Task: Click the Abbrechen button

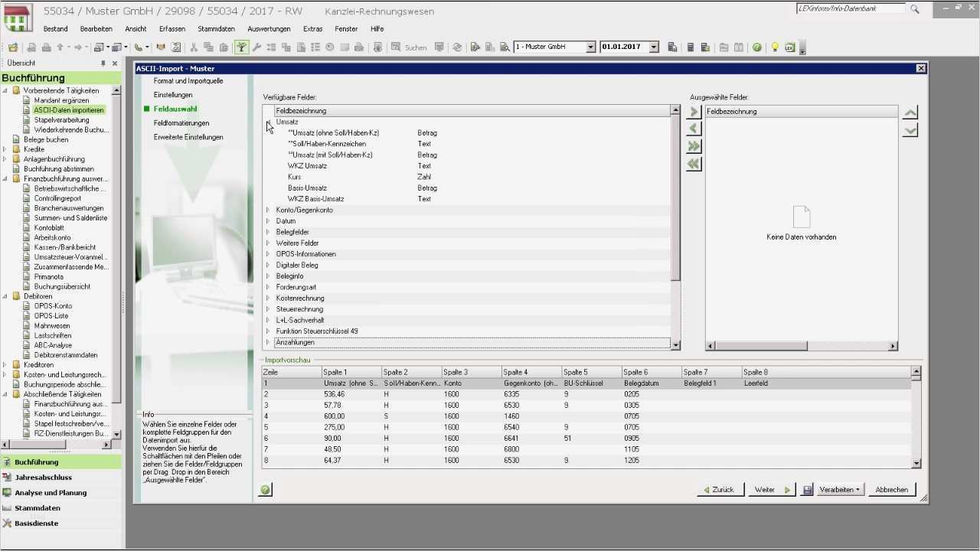Action: click(x=891, y=490)
